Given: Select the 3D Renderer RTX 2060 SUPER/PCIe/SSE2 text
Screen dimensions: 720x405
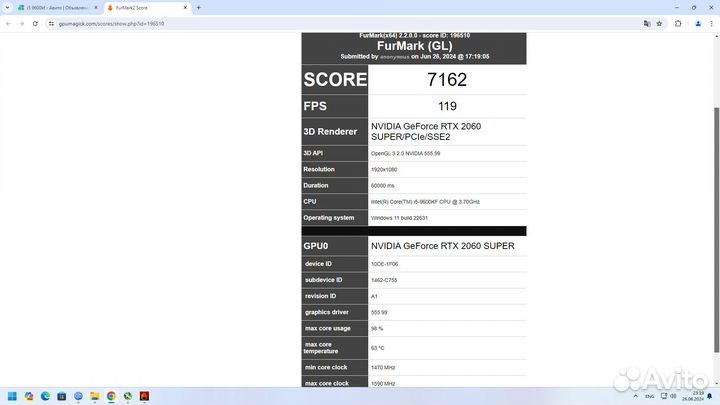Looking at the screenshot, I should pyautogui.click(x=426, y=131).
